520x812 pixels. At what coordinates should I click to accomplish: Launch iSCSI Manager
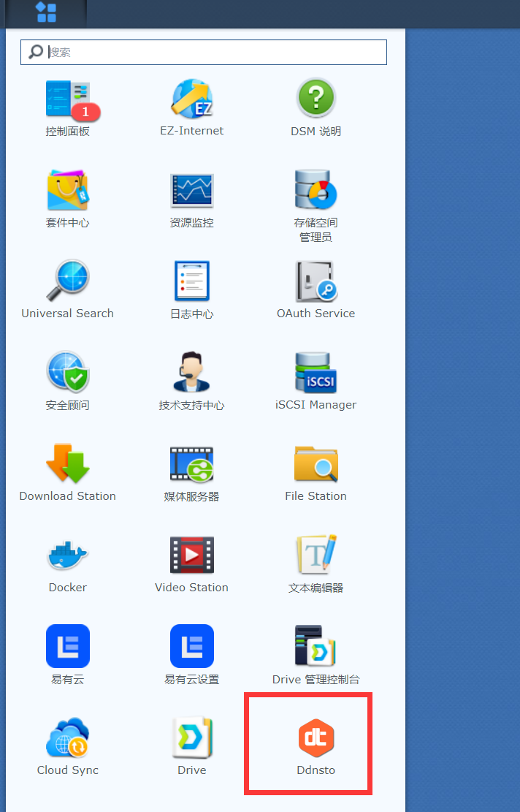(x=316, y=382)
